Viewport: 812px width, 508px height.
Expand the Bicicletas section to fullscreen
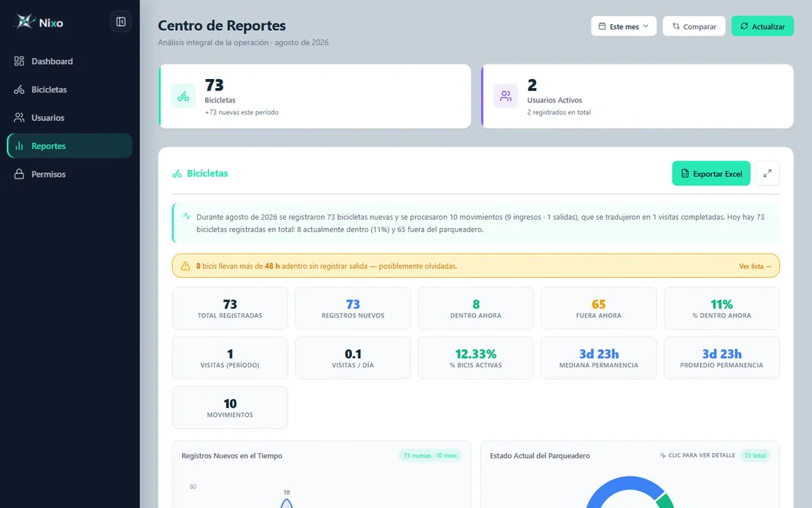(x=767, y=173)
